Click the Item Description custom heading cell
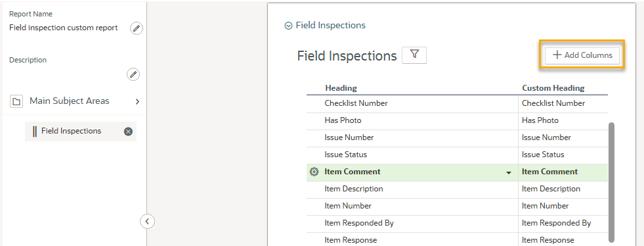This screenshot has height=246, width=644. pyautogui.click(x=563, y=189)
